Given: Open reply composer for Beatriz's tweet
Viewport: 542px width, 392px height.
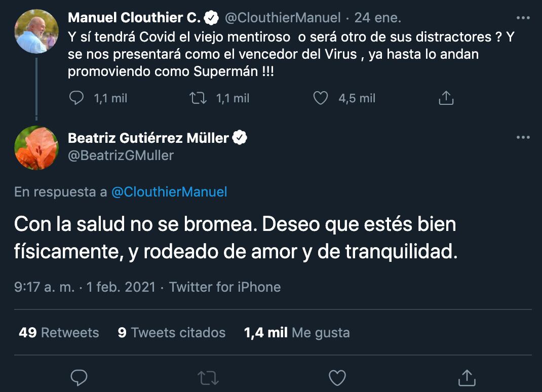Looking at the screenshot, I should tap(78, 377).
